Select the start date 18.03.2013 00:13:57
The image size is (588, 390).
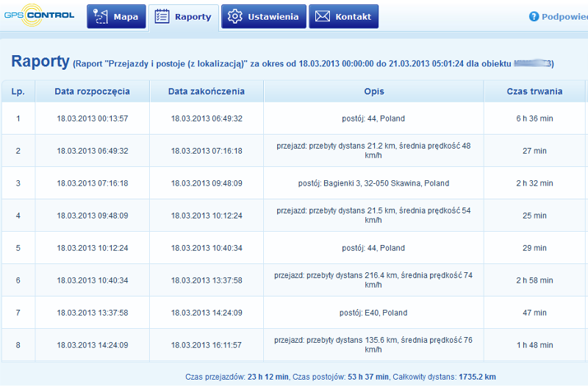93,118
